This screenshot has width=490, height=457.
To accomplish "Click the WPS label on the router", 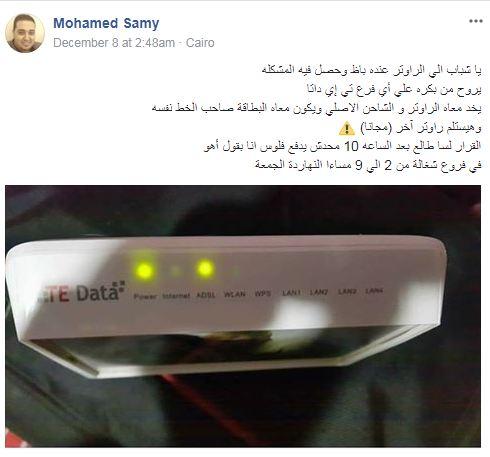I will 263,293.
